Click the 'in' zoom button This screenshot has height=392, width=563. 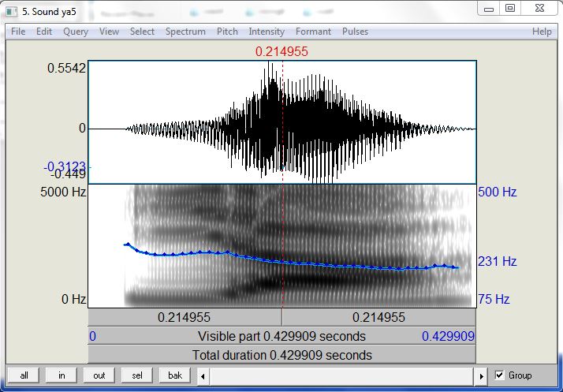coord(62,375)
